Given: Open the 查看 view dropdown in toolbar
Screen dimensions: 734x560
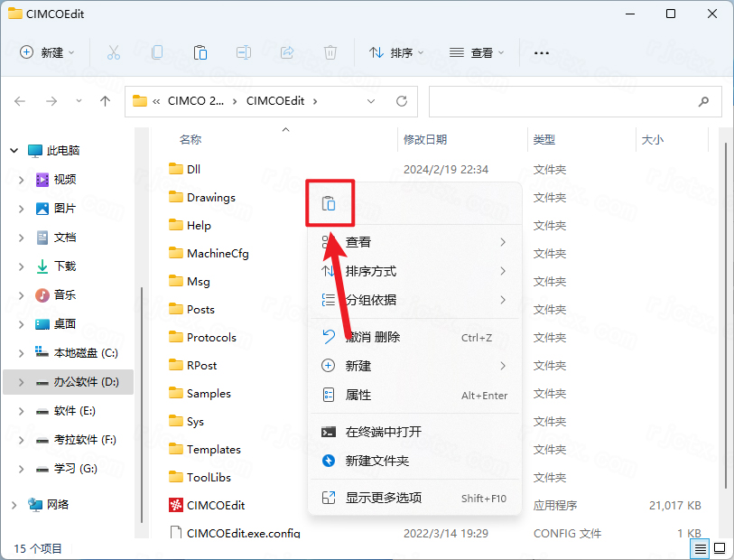Looking at the screenshot, I should (476, 52).
